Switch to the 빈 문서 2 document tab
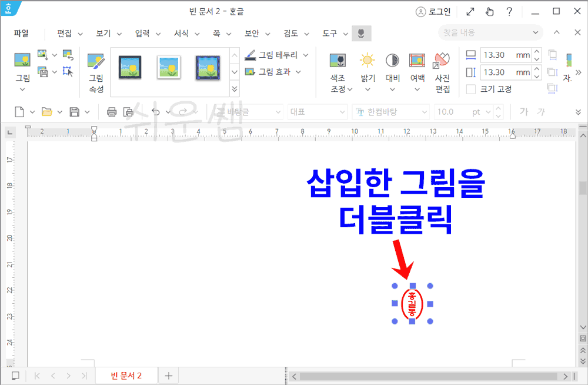 coord(126,375)
